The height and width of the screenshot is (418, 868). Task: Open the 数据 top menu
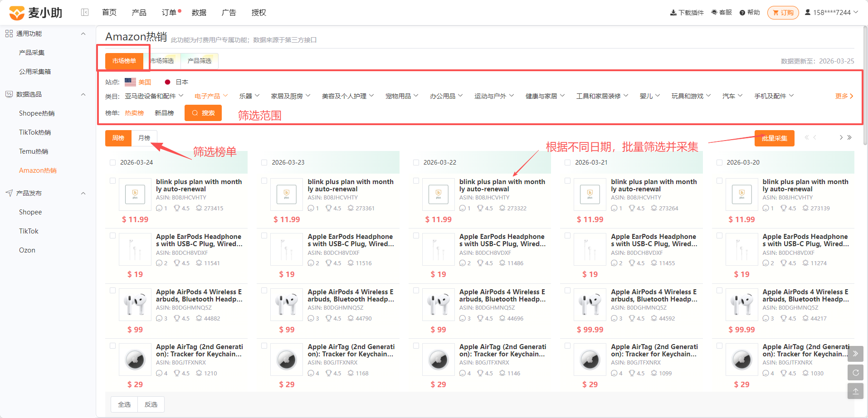(x=199, y=13)
